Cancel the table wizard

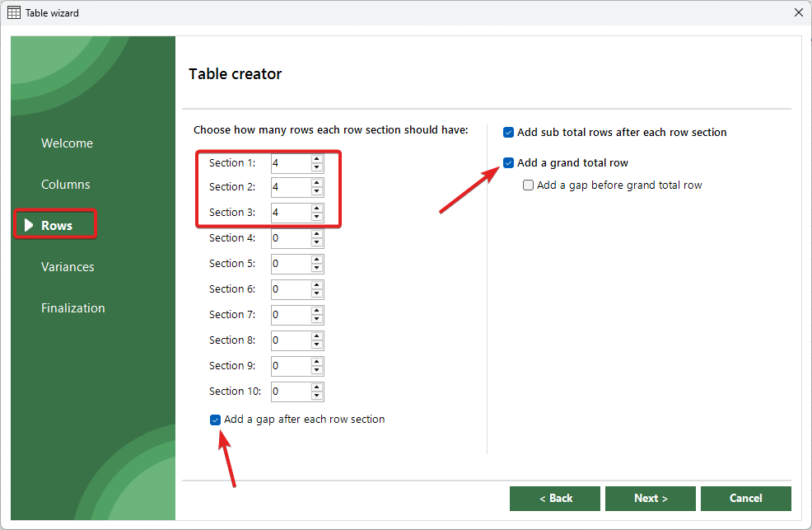745,499
